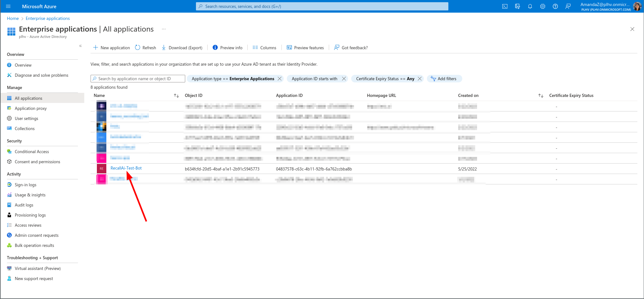Click Download (Export)
Image resolution: width=644 pixels, height=299 pixels.
coord(182,48)
